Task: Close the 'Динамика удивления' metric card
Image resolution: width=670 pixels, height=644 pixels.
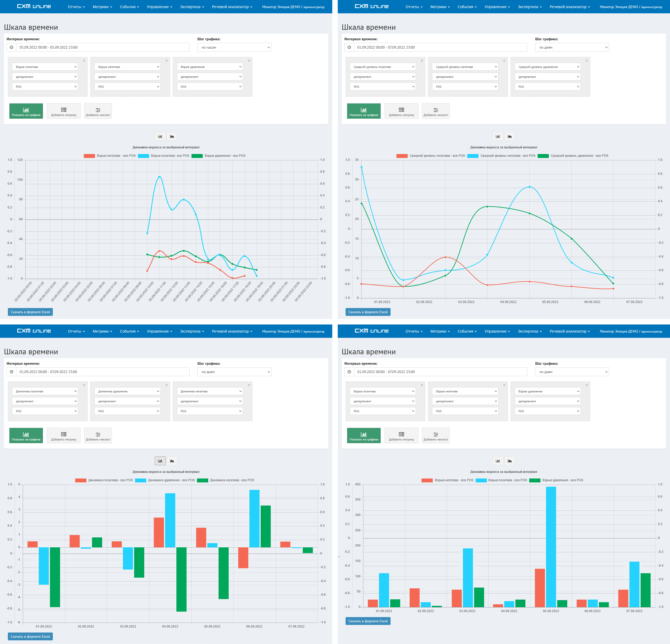Action: click(167, 385)
